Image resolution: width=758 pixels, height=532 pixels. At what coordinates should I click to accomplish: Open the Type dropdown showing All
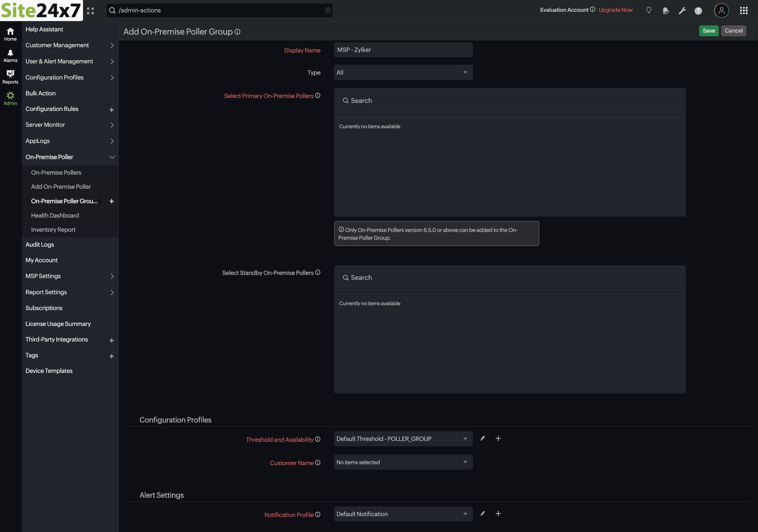click(x=403, y=72)
